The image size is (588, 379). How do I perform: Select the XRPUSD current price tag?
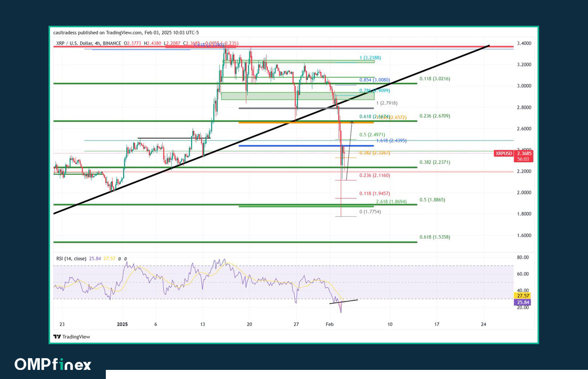[514, 156]
